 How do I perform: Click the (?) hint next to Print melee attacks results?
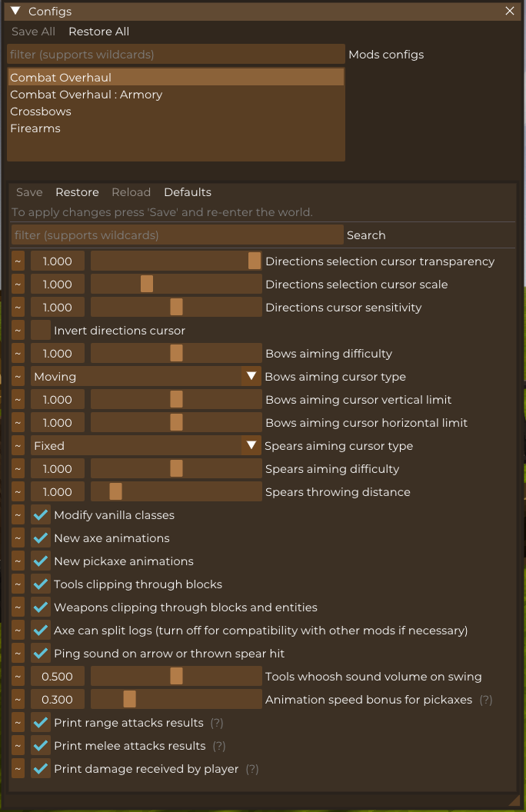pos(219,746)
